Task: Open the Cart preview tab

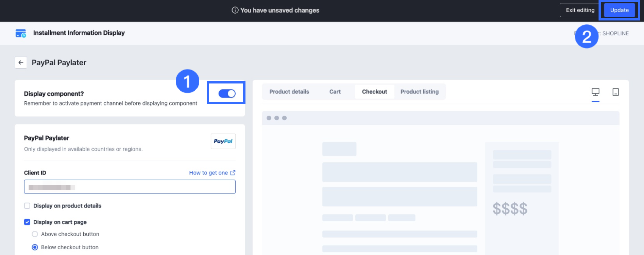Action: pos(335,92)
